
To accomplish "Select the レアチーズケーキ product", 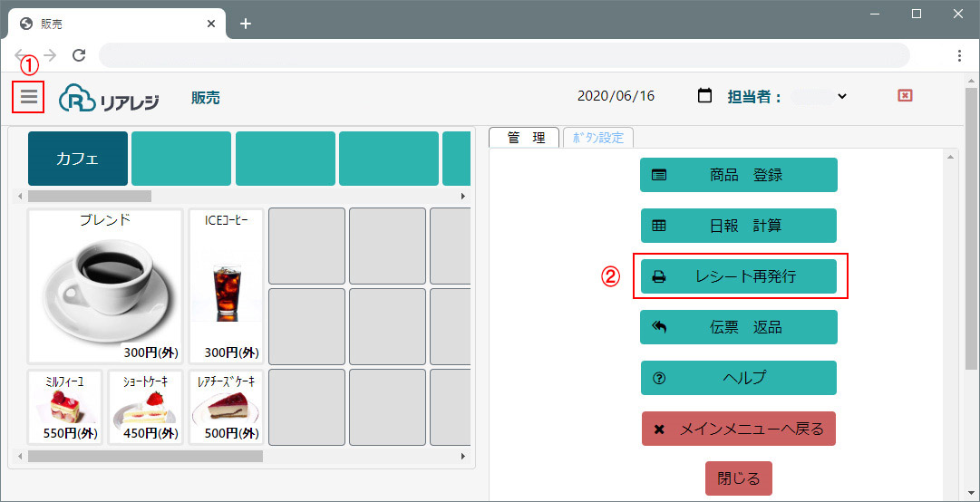I will (227, 407).
